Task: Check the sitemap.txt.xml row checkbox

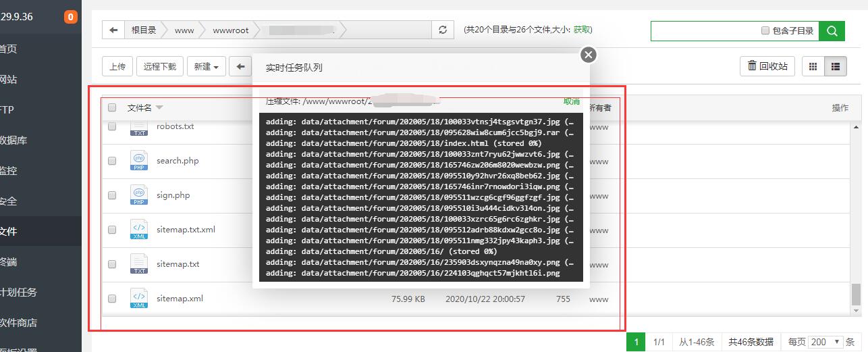Action: [x=112, y=230]
